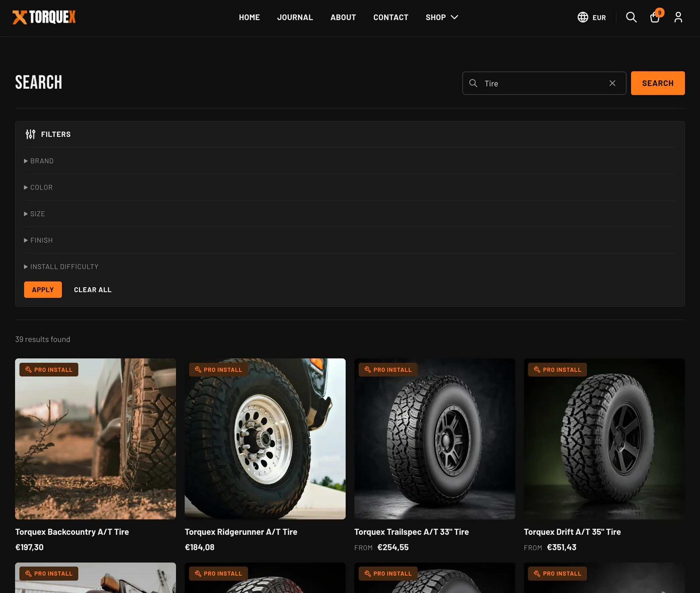The image size is (700, 593).
Task: Focus the search input containing Tire
Action: point(544,83)
